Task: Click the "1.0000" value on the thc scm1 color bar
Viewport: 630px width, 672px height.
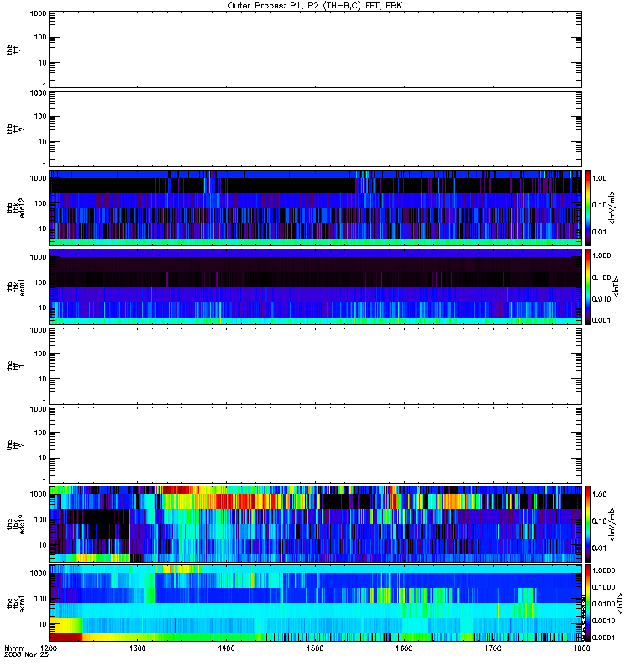Action: click(x=603, y=570)
